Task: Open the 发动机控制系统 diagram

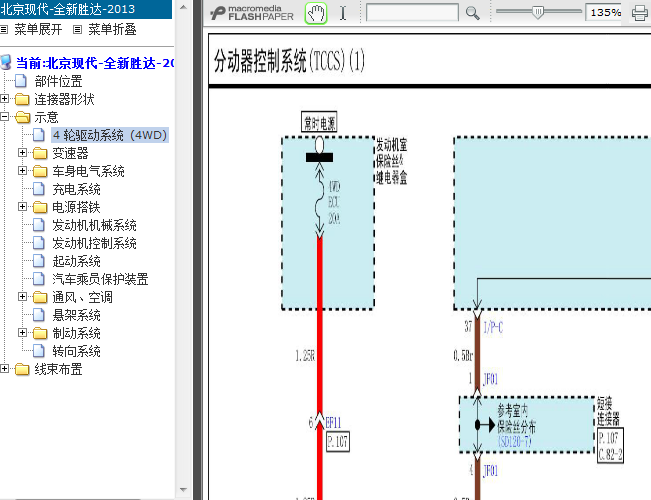Action: click(94, 243)
